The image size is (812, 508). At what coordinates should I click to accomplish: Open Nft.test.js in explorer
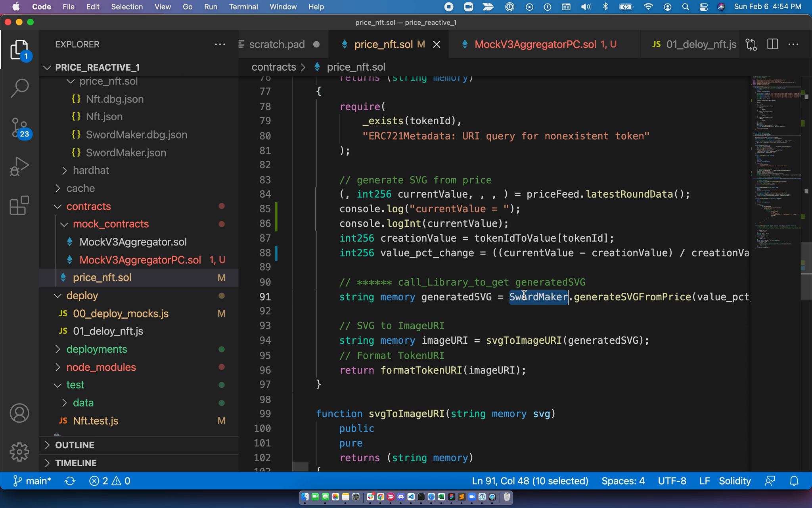(139, 421)
